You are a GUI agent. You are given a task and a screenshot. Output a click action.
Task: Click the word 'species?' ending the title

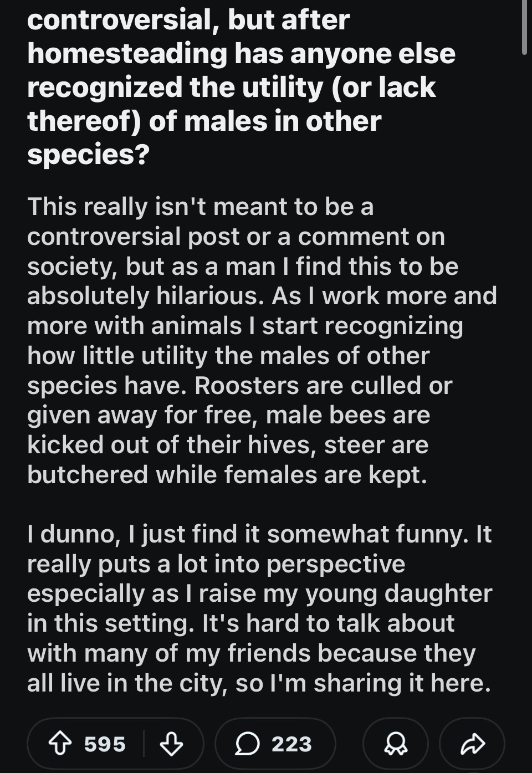[x=89, y=155]
